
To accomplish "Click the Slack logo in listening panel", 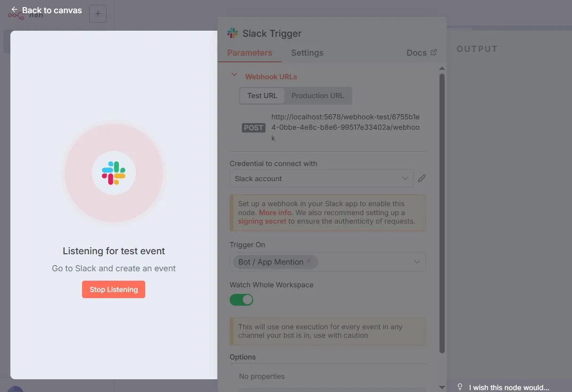I will pyautogui.click(x=114, y=173).
